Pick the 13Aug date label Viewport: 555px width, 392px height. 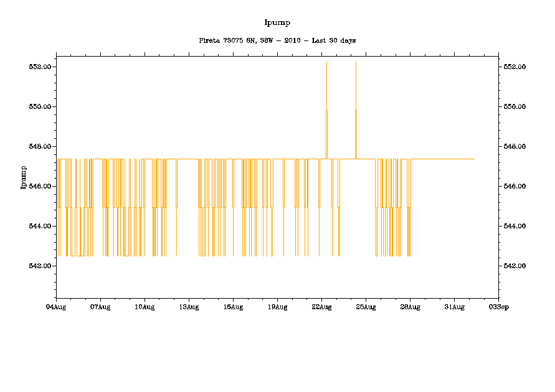tap(189, 307)
